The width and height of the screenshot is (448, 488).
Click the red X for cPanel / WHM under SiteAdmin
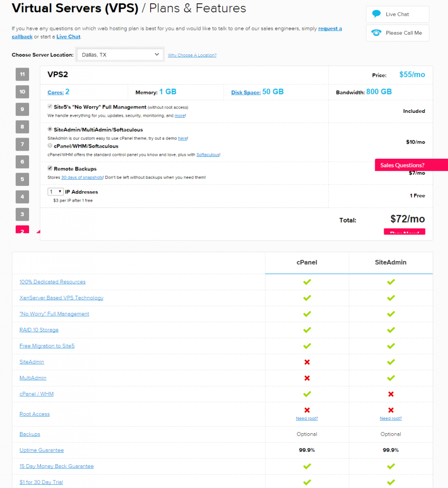[x=391, y=394]
